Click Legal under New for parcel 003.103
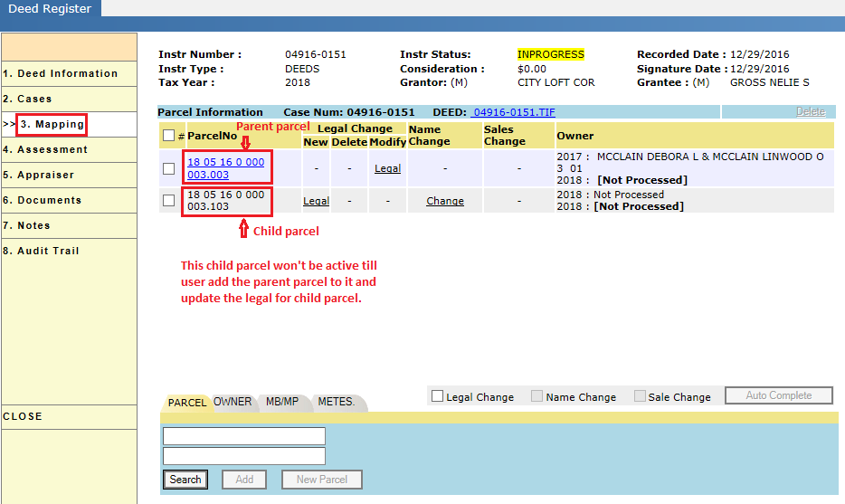Screen dimensions: 845x504 (x=316, y=201)
